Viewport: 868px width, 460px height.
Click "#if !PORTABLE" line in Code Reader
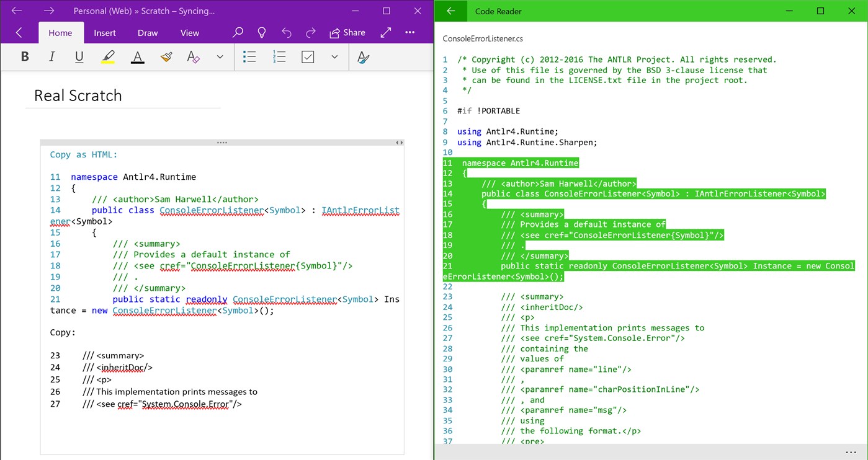tap(489, 111)
